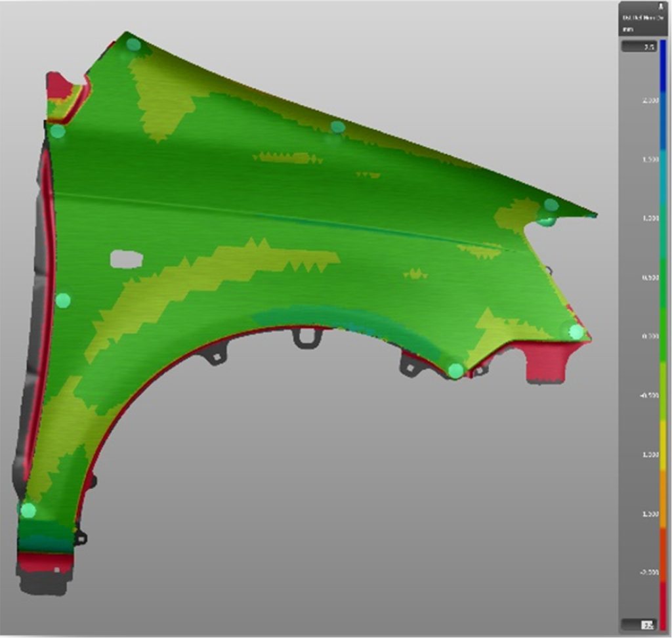Image resolution: width=672 pixels, height=638 pixels.
Task: Select the marker on the middle of the upper edge
Action: [x=337, y=127]
